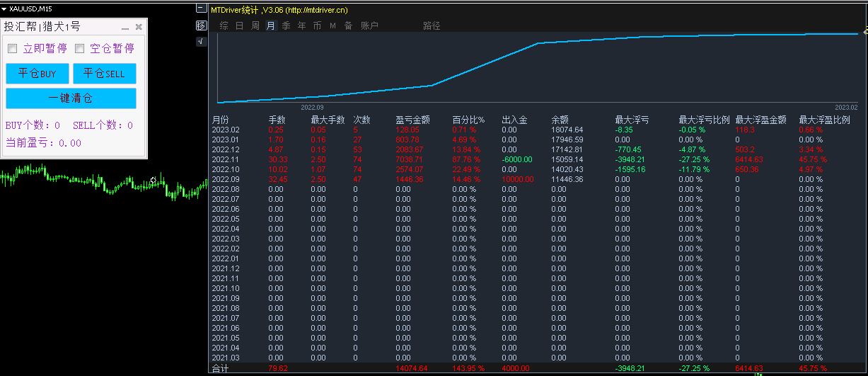The image size is (868, 376).
Task: Click the 143.95 % total percentage
Action: pos(468,368)
